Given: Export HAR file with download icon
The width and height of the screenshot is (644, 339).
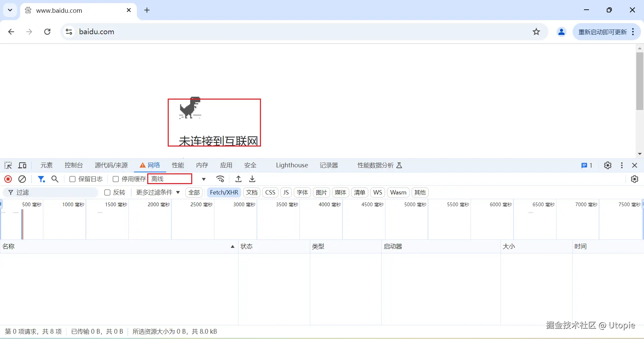Looking at the screenshot, I should [253, 179].
